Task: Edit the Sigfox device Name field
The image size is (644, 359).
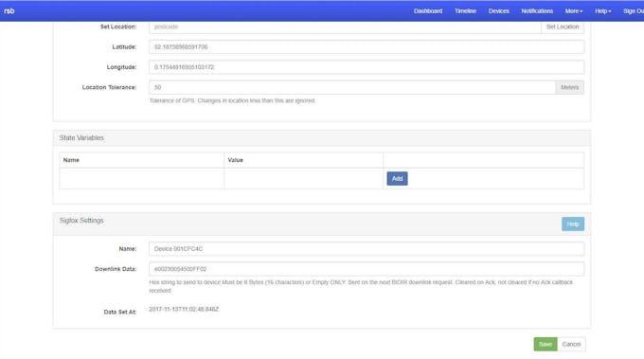Action: pyautogui.click(x=367, y=249)
